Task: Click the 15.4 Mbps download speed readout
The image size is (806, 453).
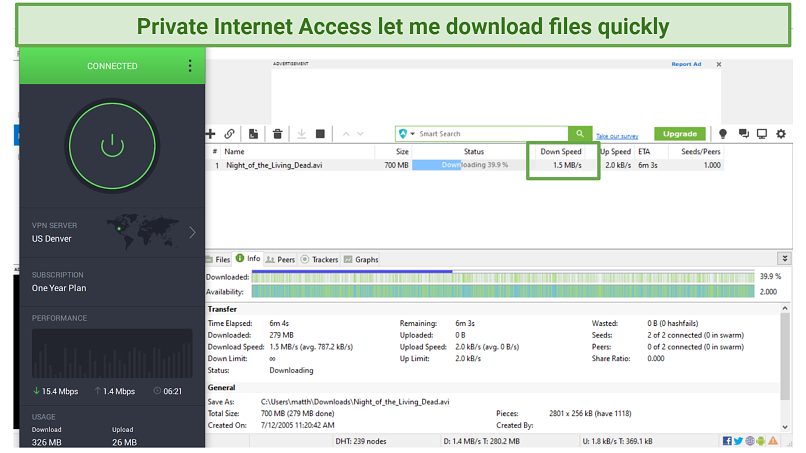Action: click(56, 391)
